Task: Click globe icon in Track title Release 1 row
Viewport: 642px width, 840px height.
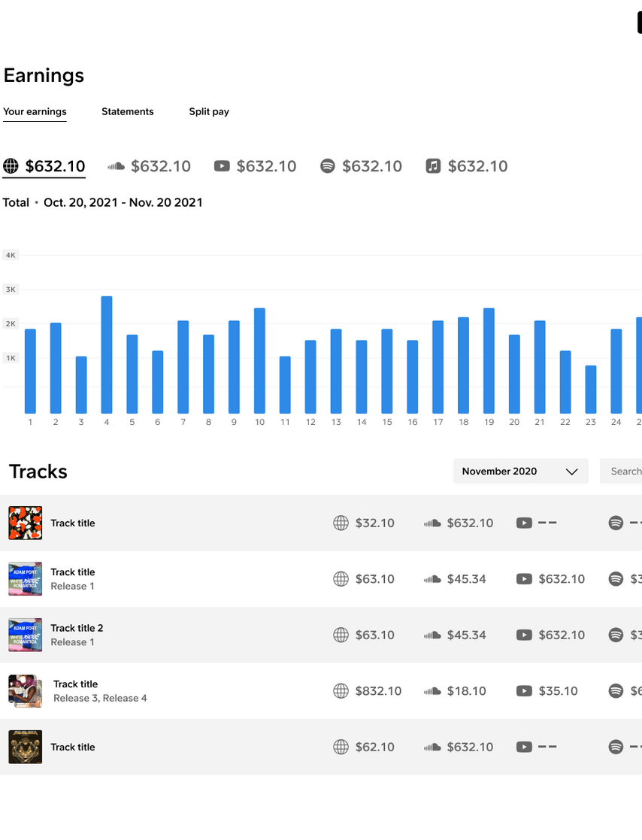Action: point(341,579)
